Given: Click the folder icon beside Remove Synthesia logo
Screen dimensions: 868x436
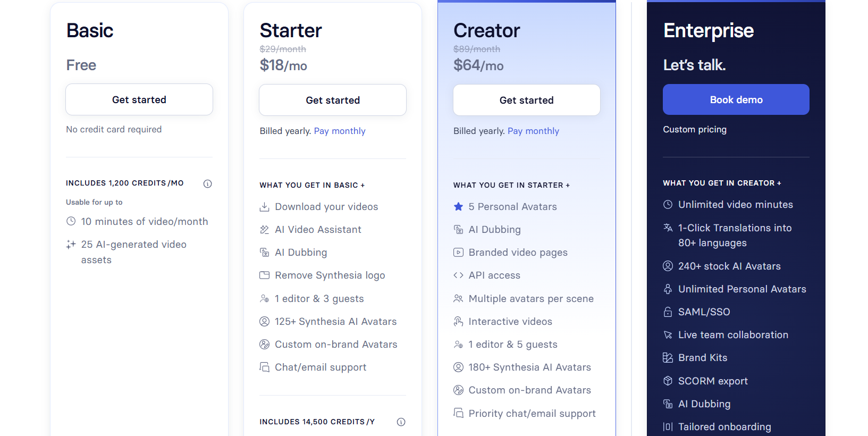Looking at the screenshot, I should (264, 275).
